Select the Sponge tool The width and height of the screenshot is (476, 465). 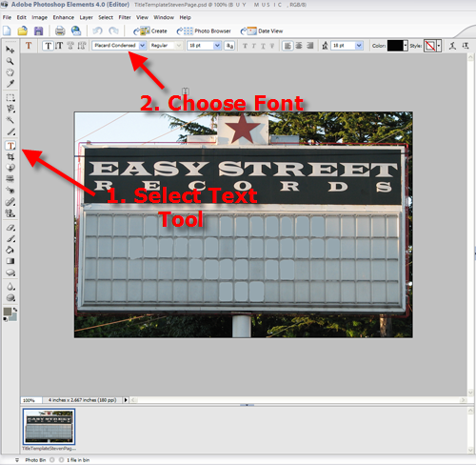pyautogui.click(x=10, y=298)
